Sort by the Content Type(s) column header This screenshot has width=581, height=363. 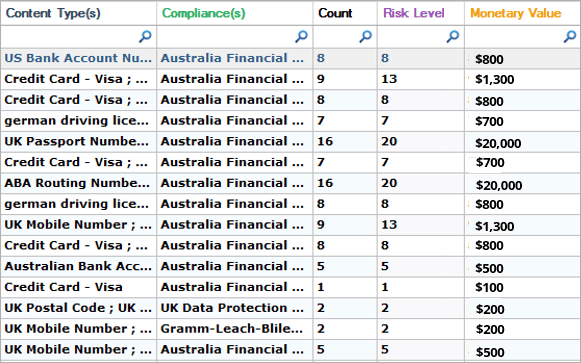click(79, 13)
